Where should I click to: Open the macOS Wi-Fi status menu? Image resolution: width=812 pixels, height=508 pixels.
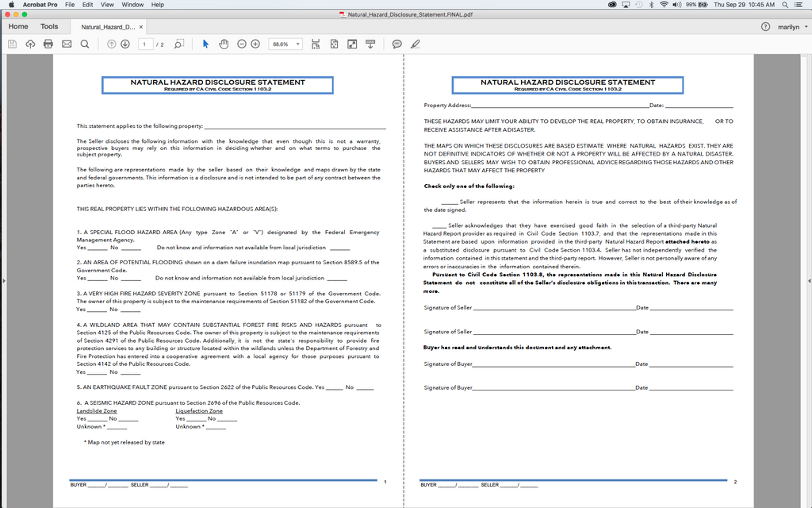664,4
